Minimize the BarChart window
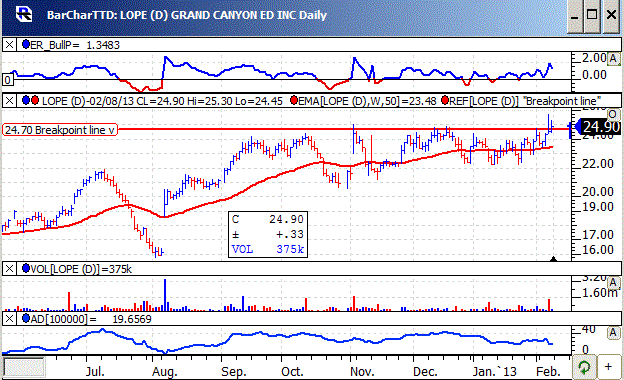This screenshot has width=624, height=380. pyautogui.click(x=575, y=16)
